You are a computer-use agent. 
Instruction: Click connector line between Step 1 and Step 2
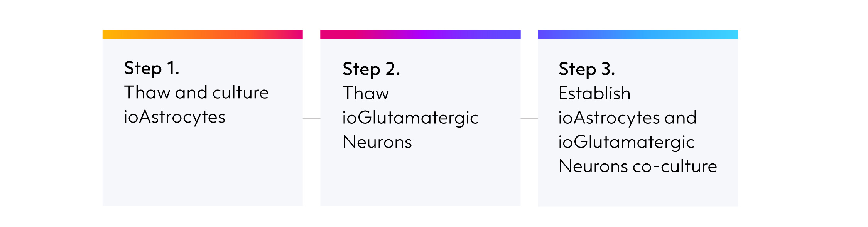click(312, 118)
